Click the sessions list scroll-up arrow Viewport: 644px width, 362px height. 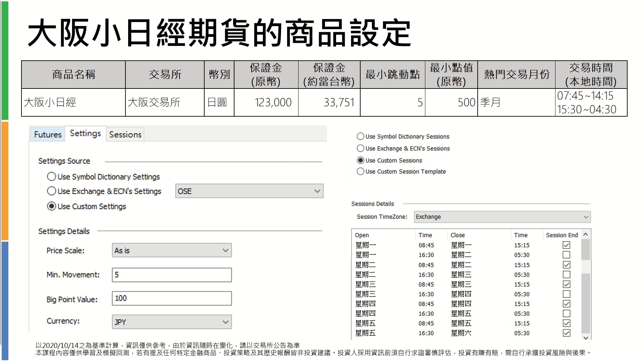[586, 235]
